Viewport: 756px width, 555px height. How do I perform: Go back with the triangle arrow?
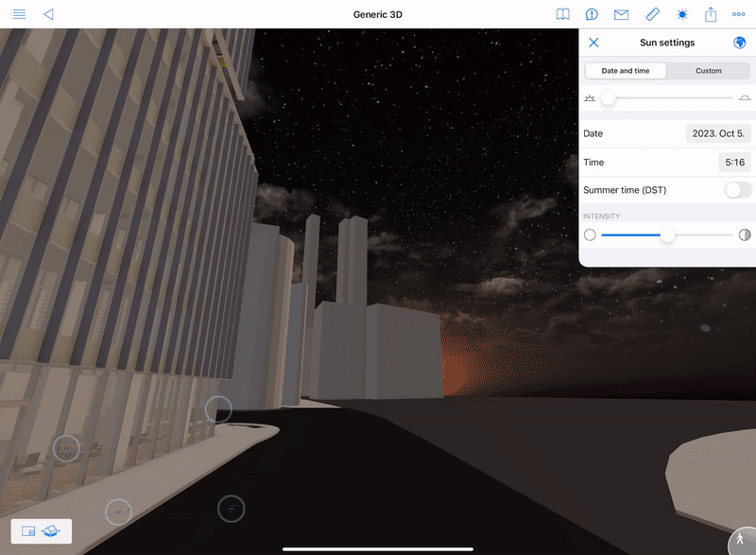point(48,14)
